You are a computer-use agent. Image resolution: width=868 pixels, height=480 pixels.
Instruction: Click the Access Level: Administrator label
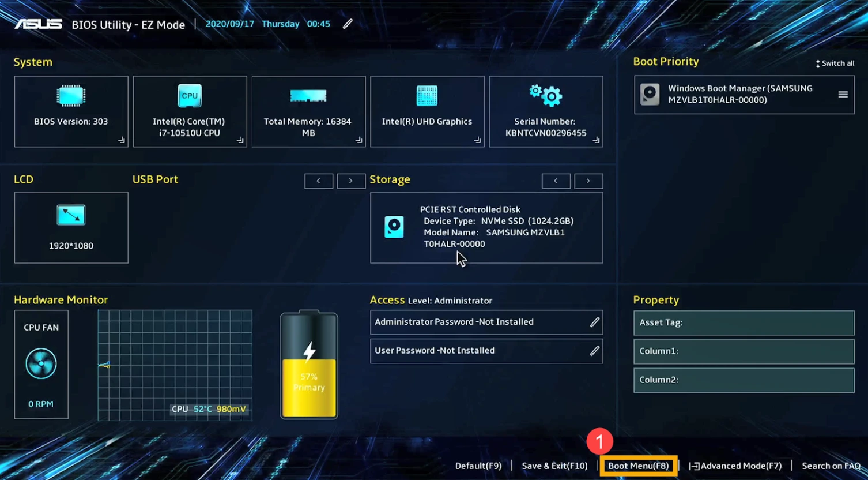pyautogui.click(x=431, y=300)
